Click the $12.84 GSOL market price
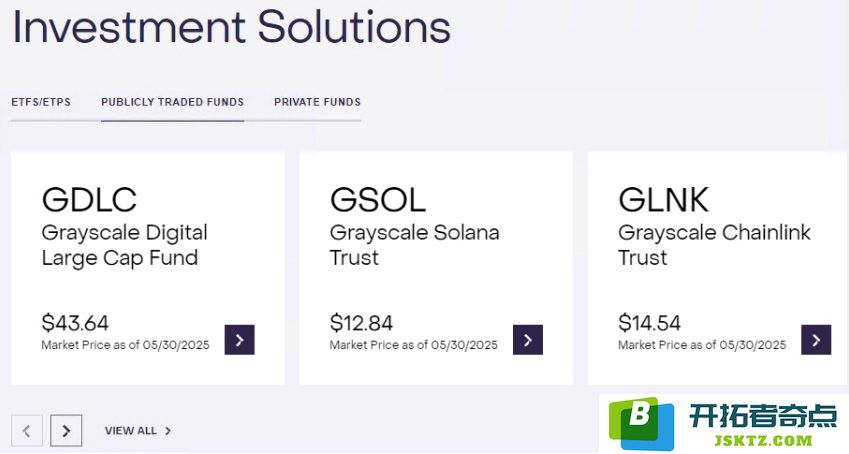Screen dimensions: 849x454 tap(361, 323)
